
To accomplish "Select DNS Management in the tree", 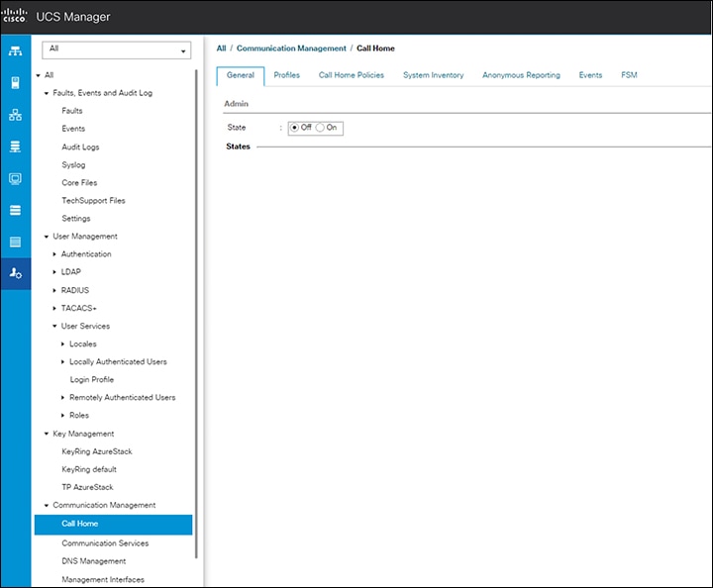I will 94,561.
